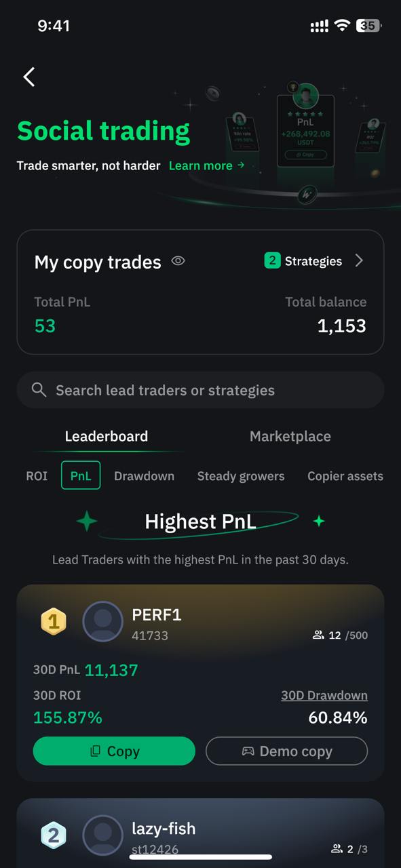The image size is (401, 868).
Task: Toggle balance visibility with the eye icon
Action: [178, 261]
